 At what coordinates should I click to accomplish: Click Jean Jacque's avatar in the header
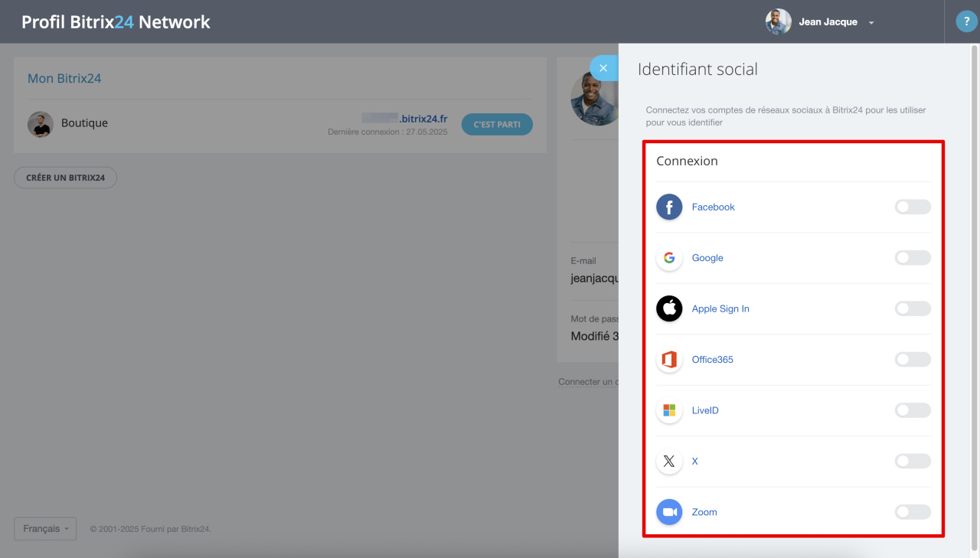coord(779,22)
